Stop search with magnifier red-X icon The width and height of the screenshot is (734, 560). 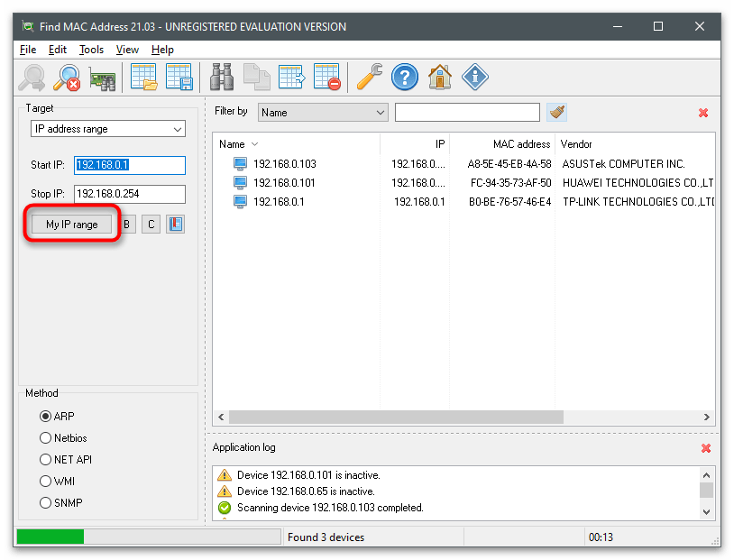(67, 78)
